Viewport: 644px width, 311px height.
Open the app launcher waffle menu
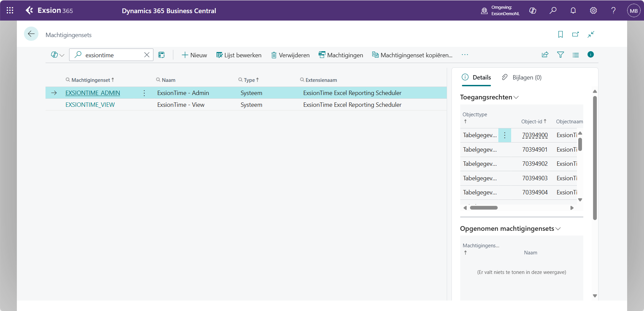coord(10,10)
